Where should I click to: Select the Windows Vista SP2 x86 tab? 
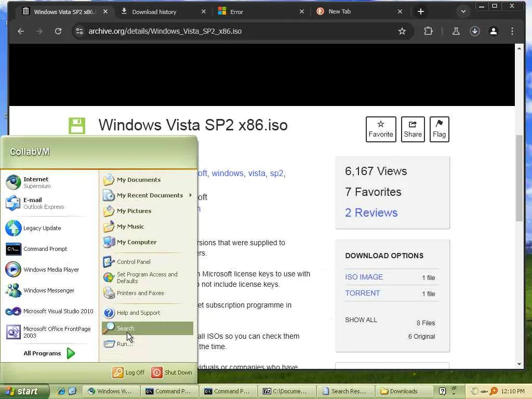pos(64,12)
